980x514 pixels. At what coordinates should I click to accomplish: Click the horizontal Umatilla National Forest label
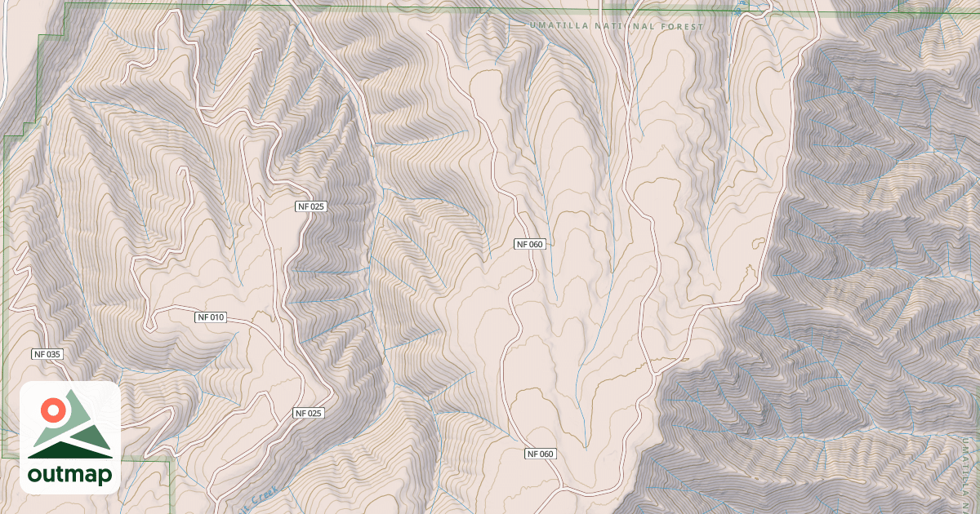(x=617, y=27)
